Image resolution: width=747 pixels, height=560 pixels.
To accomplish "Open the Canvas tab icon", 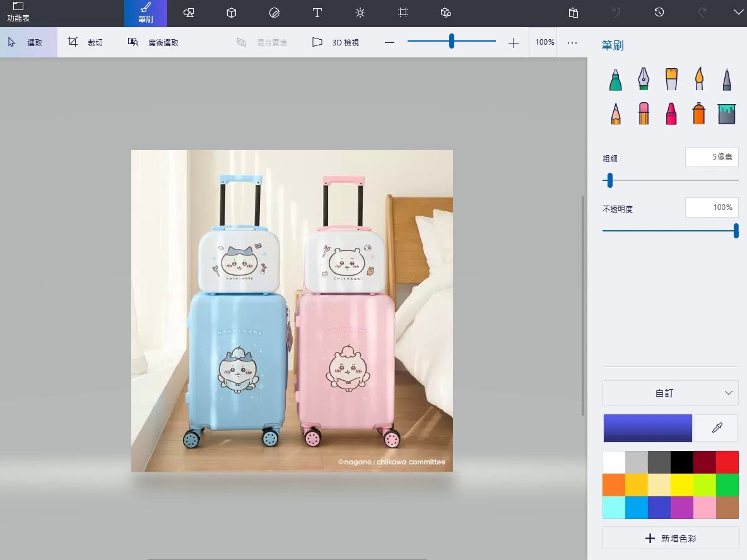I will pos(403,13).
